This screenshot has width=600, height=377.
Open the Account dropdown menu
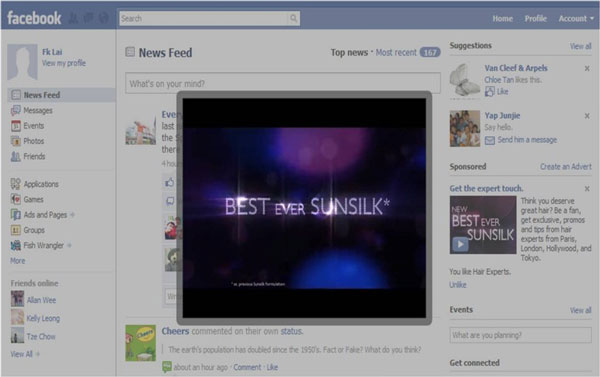point(576,18)
